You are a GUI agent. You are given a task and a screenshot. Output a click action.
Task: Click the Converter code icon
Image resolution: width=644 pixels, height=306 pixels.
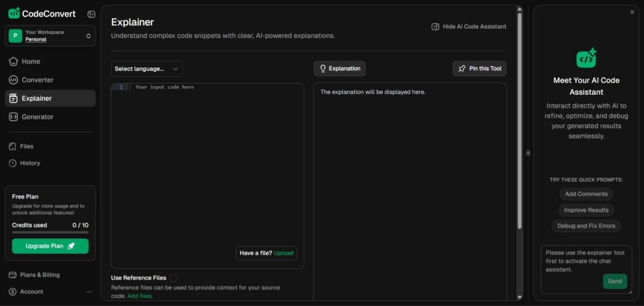click(x=13, y=80)
